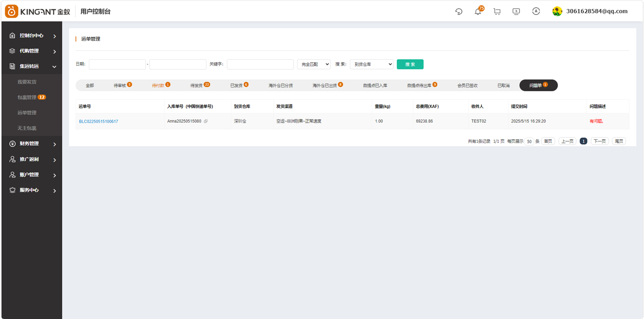Screen dimensions: 644x319
Task: Open the shopping cart icon
Action: coord(497,11)
